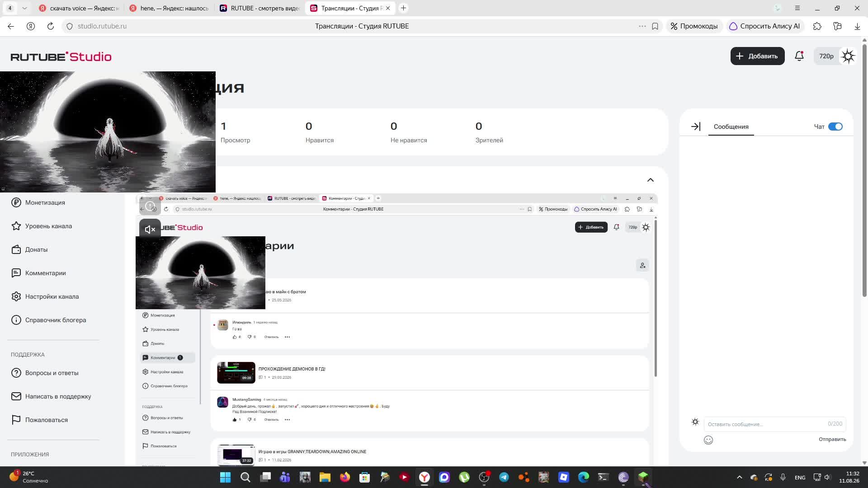Show hidden tray icons with the chevron
The height and width of the screenshot is (488, 868).
740,477
